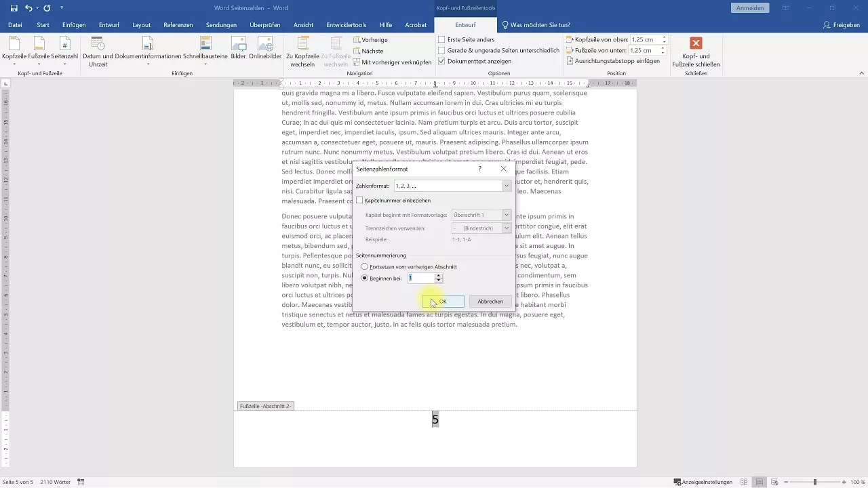Click the Beginnen bei up stepper arrow
This screenshot has height=488, width=868.
point(438,275)
